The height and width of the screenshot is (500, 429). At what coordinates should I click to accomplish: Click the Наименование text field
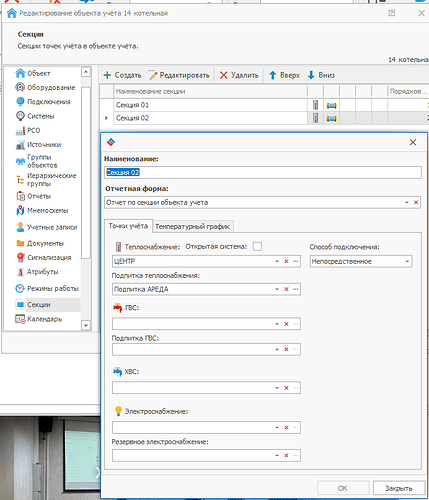click(263, 172)
